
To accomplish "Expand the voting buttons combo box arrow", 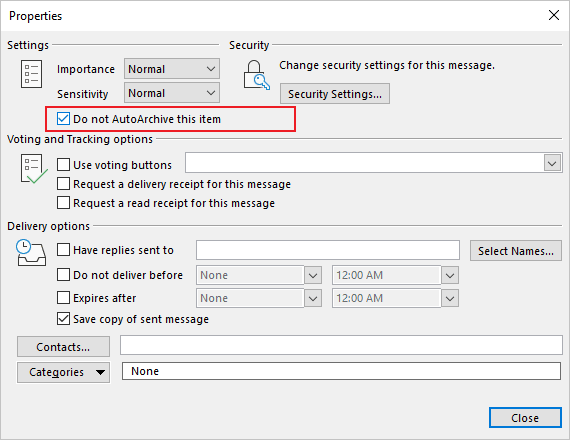I will [553, 163].
